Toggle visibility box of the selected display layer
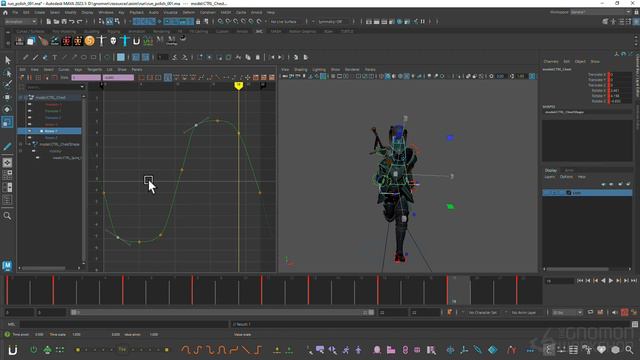The height and width of the screenshot is (360, 640). click(553, 193)
